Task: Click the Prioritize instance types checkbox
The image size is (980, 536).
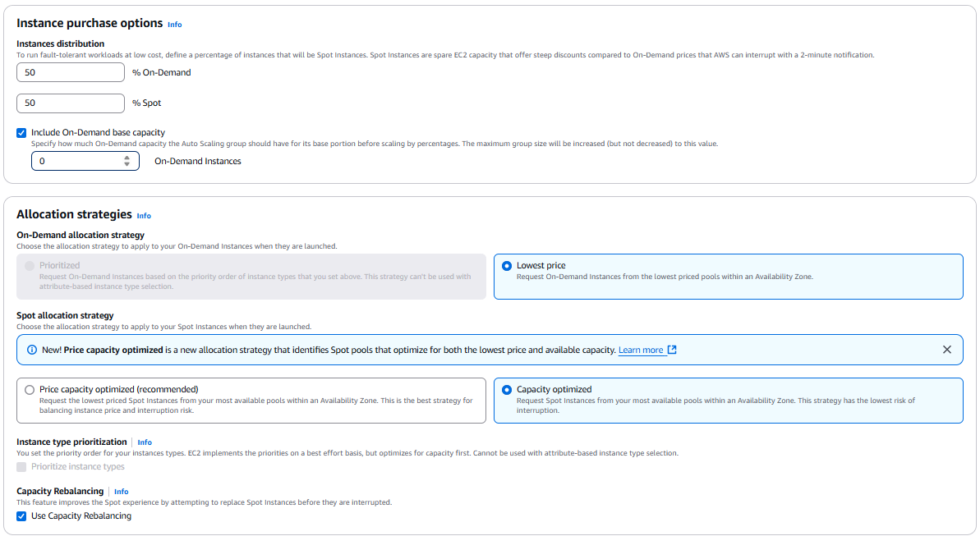Action: point(21,467)
